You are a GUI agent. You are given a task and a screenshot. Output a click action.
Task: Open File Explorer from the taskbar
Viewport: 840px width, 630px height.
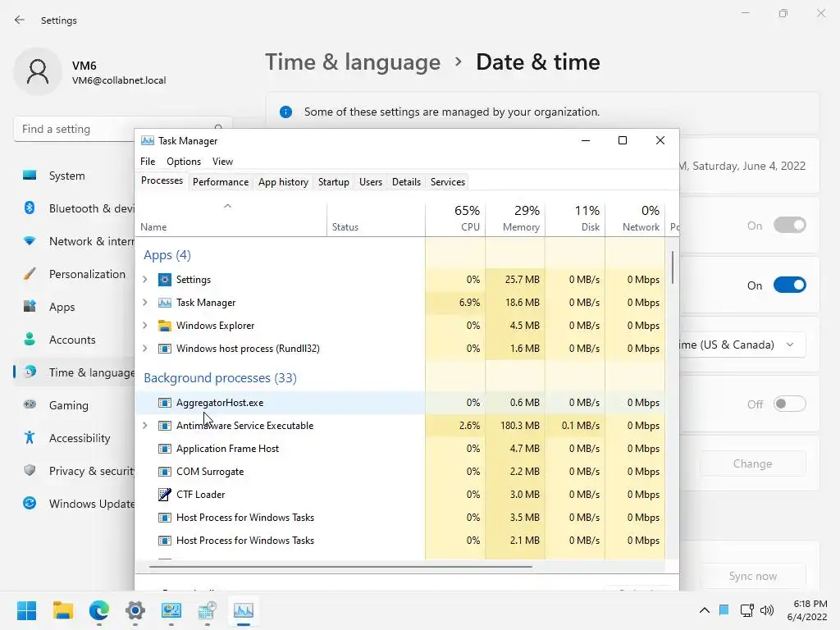pyautogui.click(x=62, y=610)
